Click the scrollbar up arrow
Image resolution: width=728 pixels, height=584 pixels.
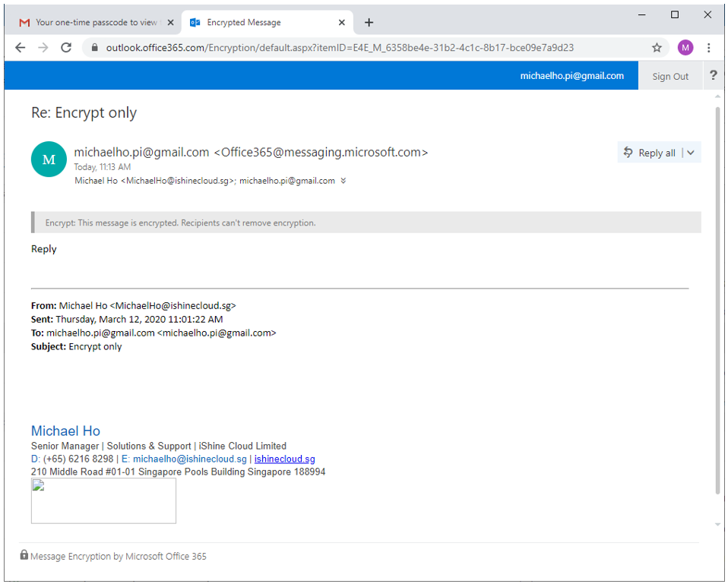pyautogui.click(x=718, y=96)
